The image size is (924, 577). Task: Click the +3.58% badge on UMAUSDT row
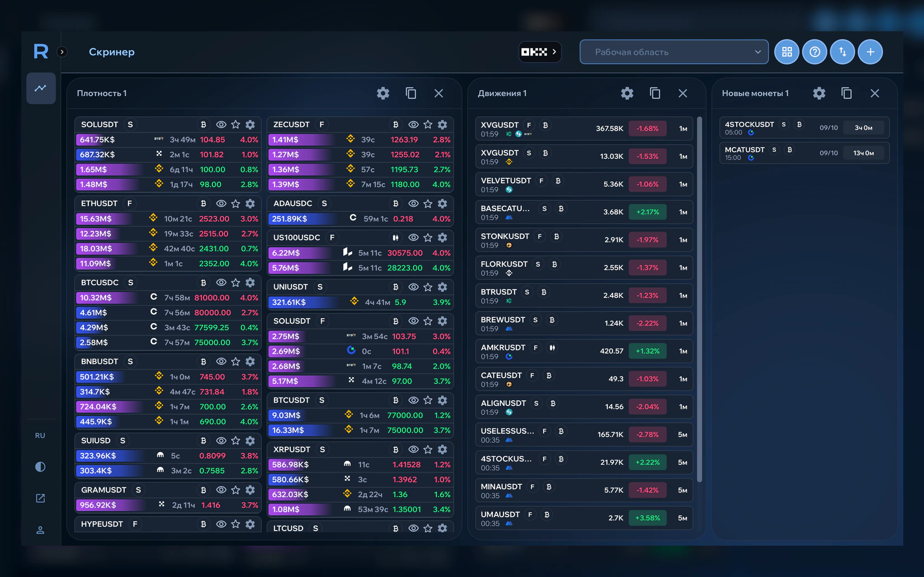tap(647, 518)
